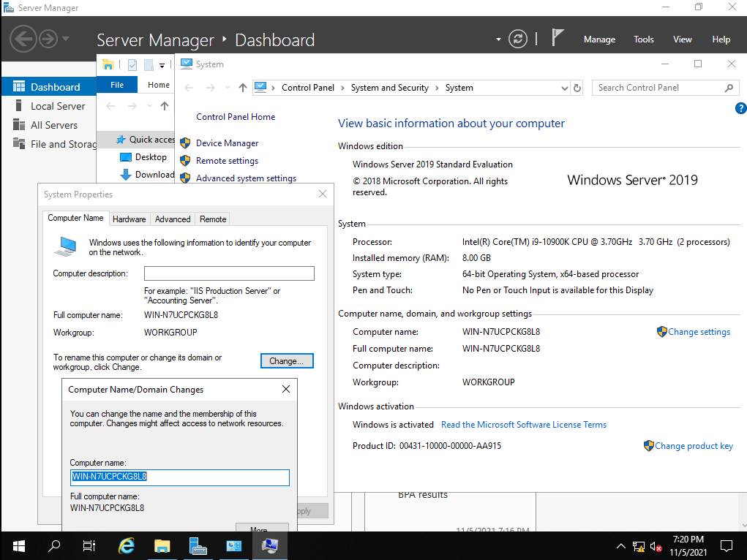Viewport: 747px width, 560px height.
Task: Click the up arrow in File Explorer
Action: point(165,106)
